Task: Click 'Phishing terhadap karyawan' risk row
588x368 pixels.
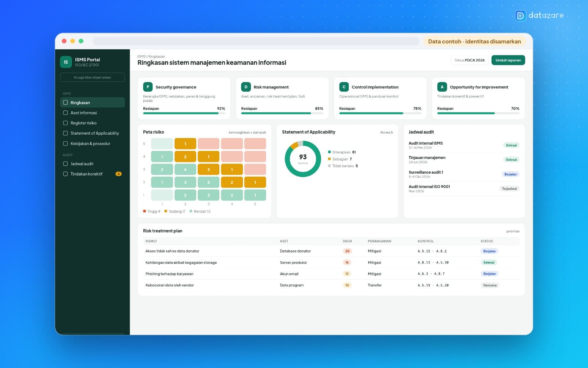Action: pyautogui.click(x=331, y=274)
